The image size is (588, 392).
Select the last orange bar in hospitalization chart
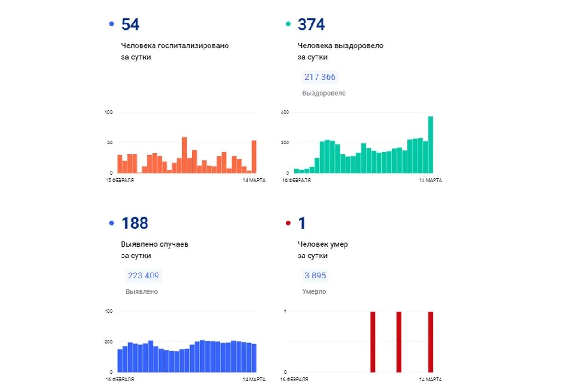coord(254,156)
